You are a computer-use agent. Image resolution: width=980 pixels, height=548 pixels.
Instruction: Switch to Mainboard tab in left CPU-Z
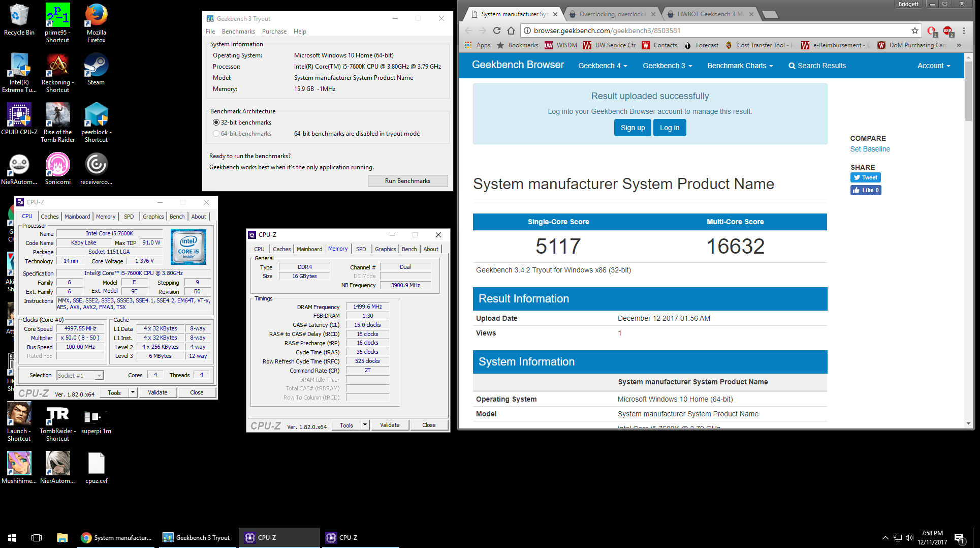tap(77, 217)
